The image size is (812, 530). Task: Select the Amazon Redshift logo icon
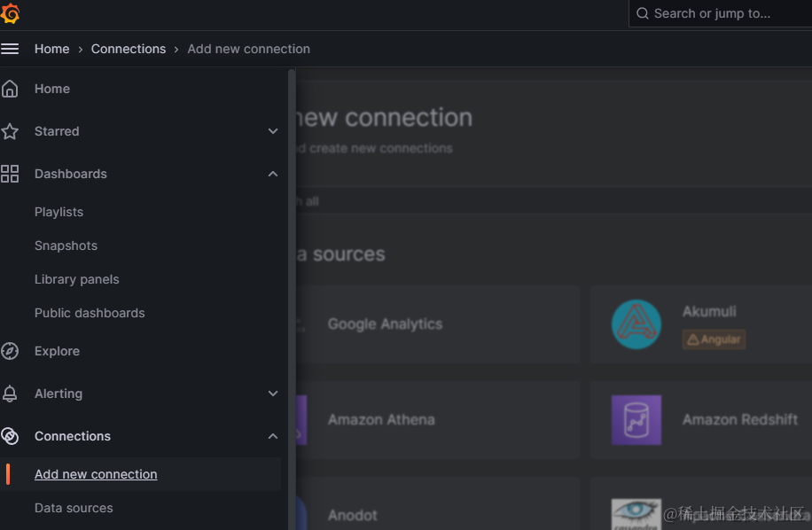[x=636, y=420]
